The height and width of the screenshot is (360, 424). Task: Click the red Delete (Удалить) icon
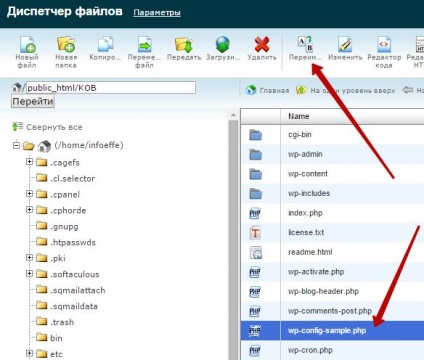click(x=262, y=44)
